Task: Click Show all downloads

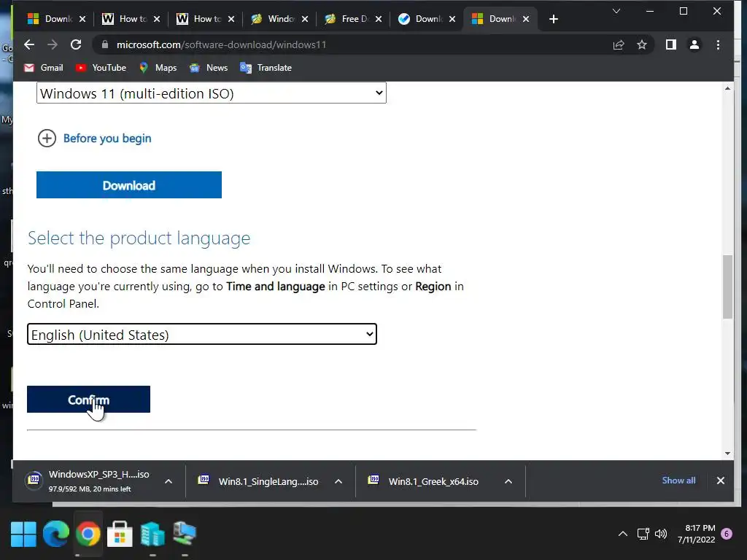Action: [678, 481]
